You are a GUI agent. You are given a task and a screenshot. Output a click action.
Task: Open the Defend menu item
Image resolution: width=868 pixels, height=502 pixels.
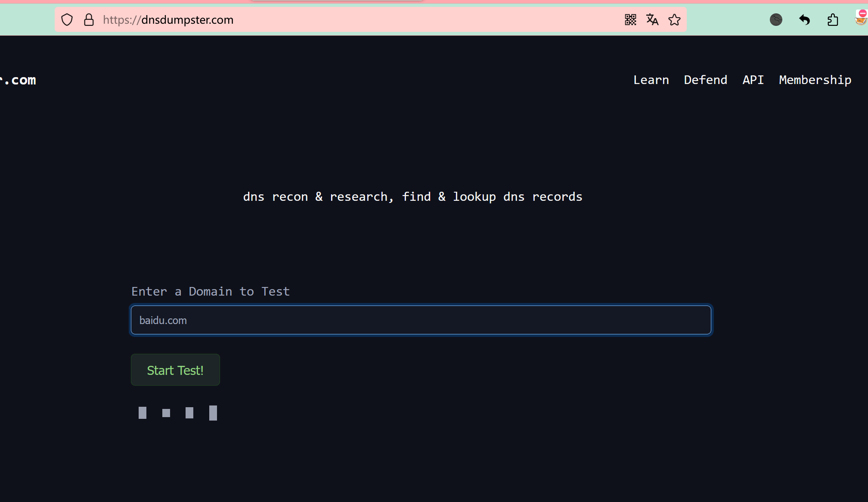click(705, 80)
